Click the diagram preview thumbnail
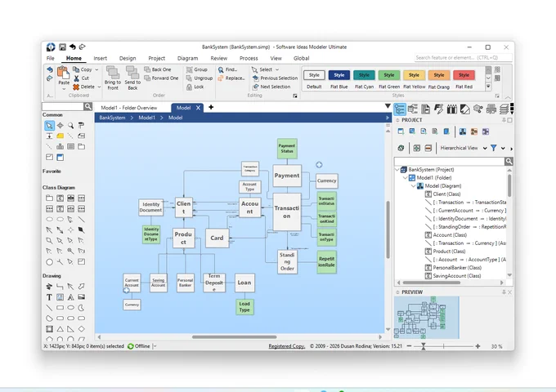The image size is (556, 392). point(427,318)
